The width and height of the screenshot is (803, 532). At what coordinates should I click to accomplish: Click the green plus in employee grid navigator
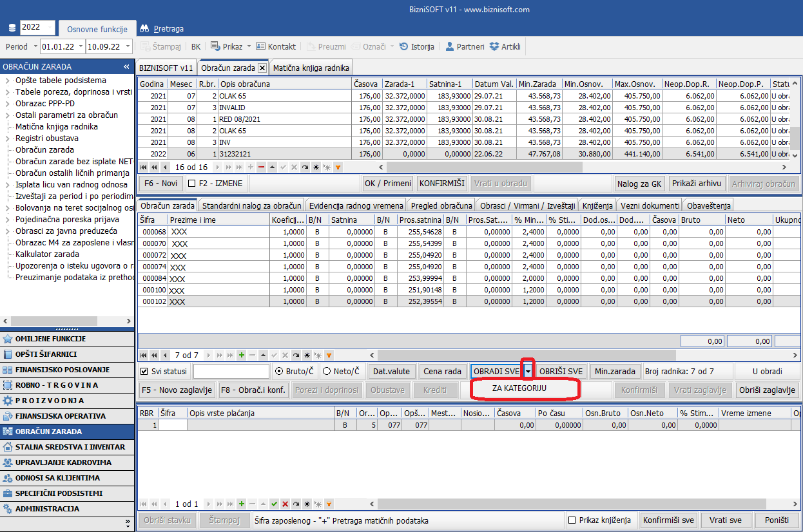pyautogui.click(x=242, y=355)
